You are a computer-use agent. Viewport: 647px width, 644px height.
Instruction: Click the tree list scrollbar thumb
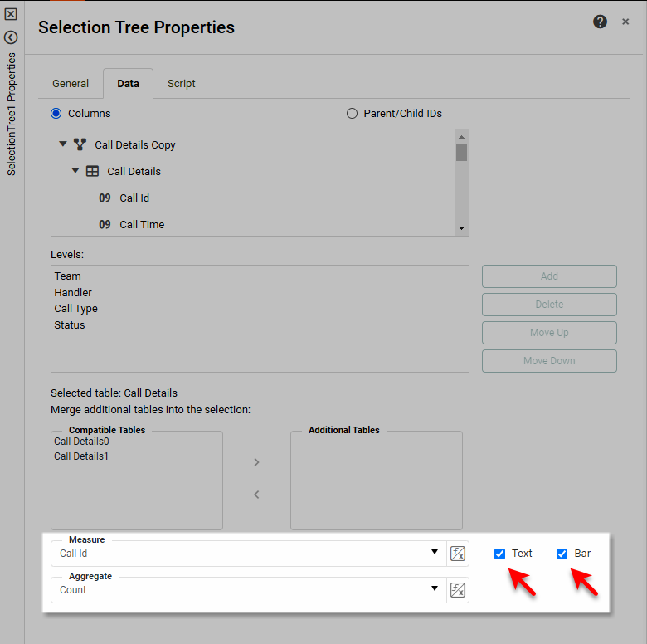(461, 153)
